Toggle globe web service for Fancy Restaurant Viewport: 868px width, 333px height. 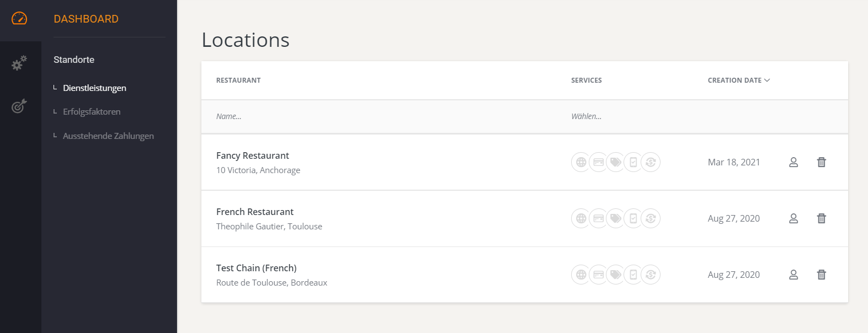(x=581, y=162)
